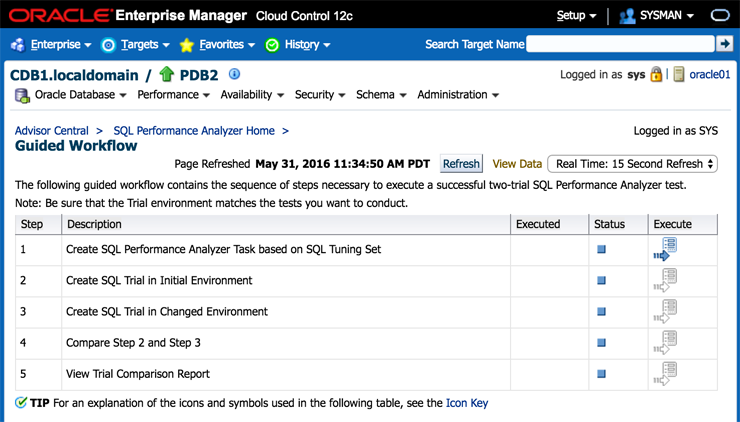Open the Performance menu
This screenshot has width=740, height=422.
[x=173, y=95]
